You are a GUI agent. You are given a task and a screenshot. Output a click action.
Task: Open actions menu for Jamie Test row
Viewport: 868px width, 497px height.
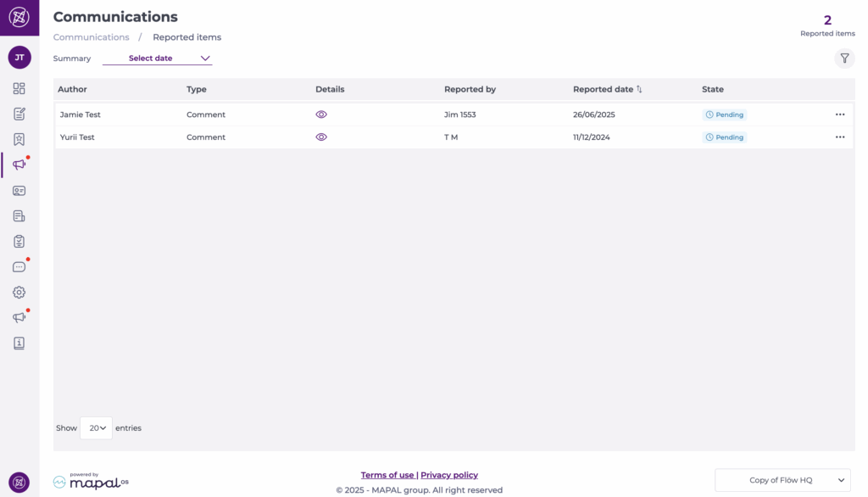tap(840, 114)
